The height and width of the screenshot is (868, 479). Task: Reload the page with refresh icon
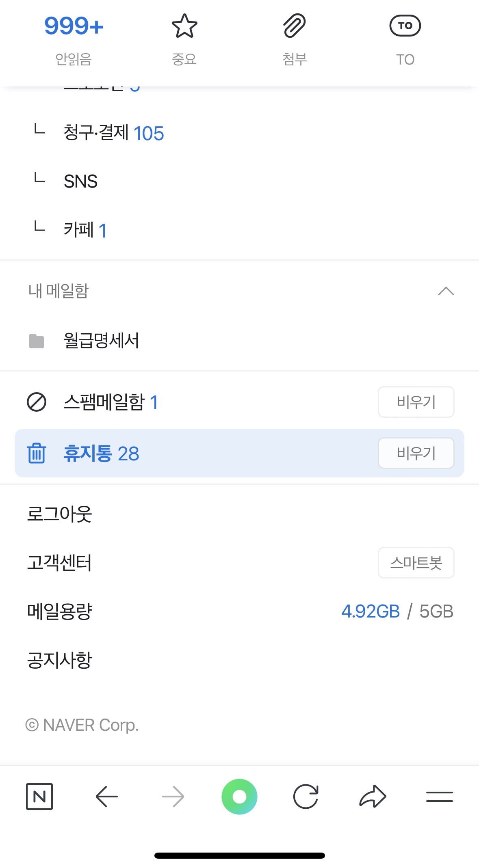click(306, 797)
